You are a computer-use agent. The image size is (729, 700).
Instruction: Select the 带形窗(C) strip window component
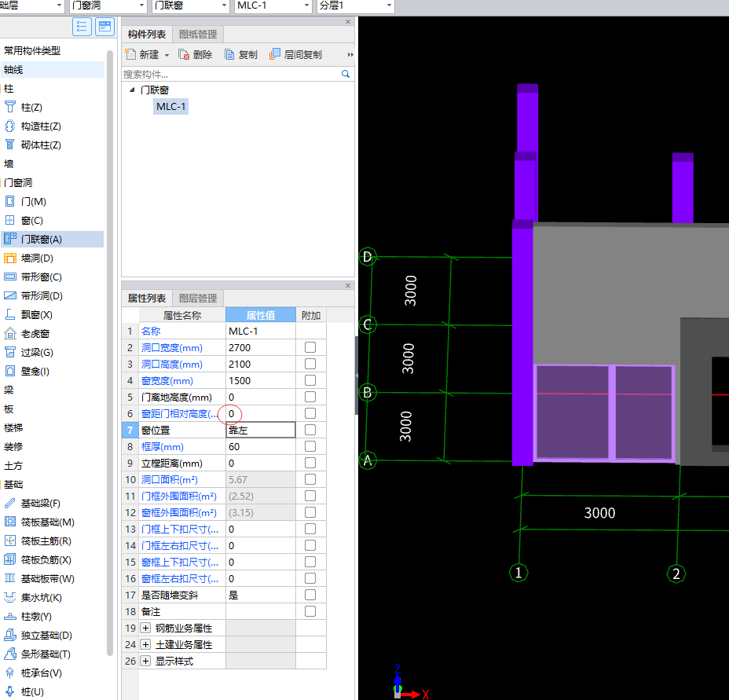tap(32, 277)
